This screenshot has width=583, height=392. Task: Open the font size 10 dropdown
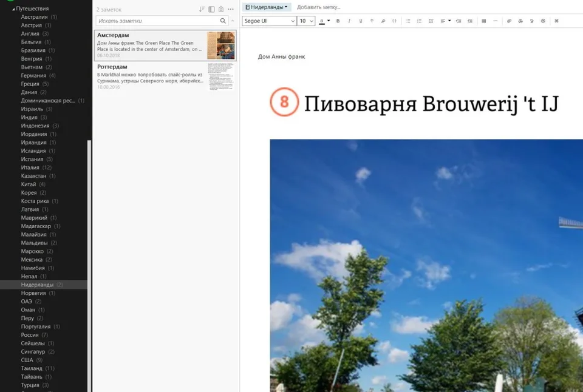[306, 21]
